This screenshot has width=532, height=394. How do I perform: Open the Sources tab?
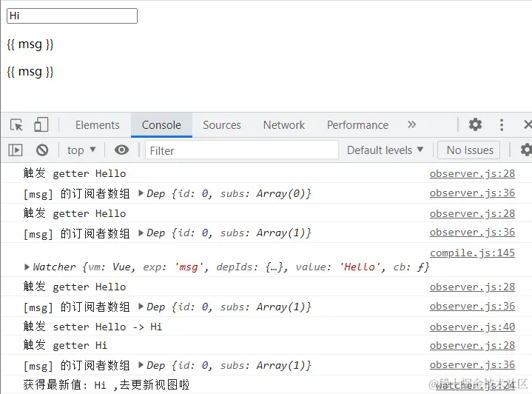click(x=222, y=125)
